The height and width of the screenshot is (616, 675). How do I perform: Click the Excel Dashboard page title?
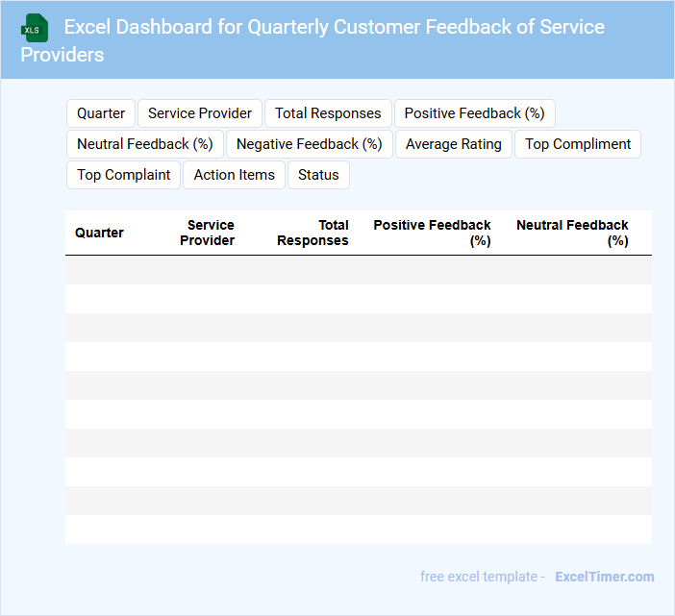pos(312,40)
